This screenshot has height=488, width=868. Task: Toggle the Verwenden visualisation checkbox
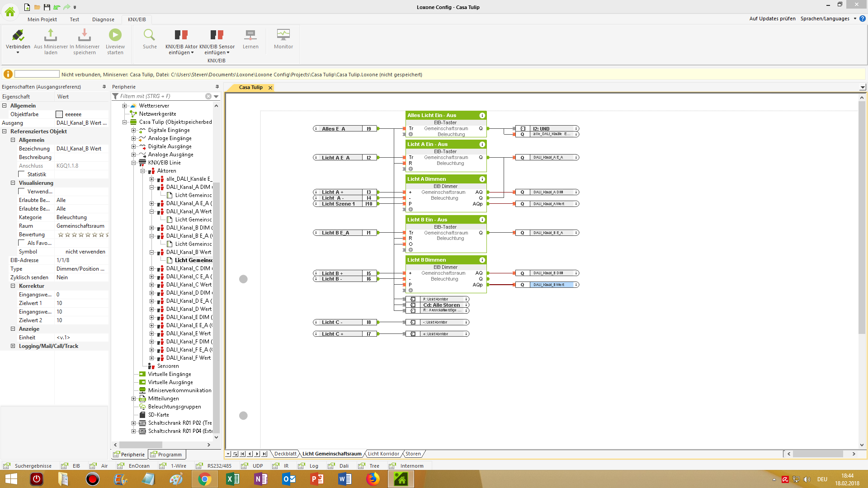(x=22, y=192)
